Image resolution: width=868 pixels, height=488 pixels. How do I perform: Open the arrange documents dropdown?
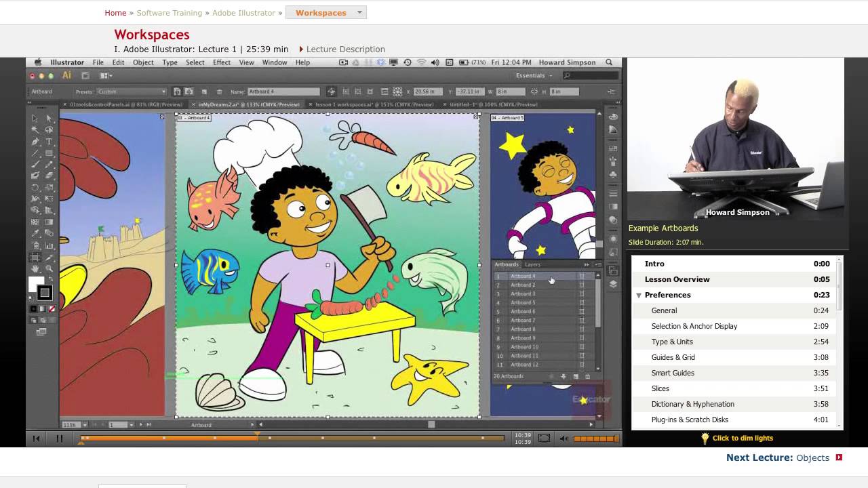[x=106, y=75]
